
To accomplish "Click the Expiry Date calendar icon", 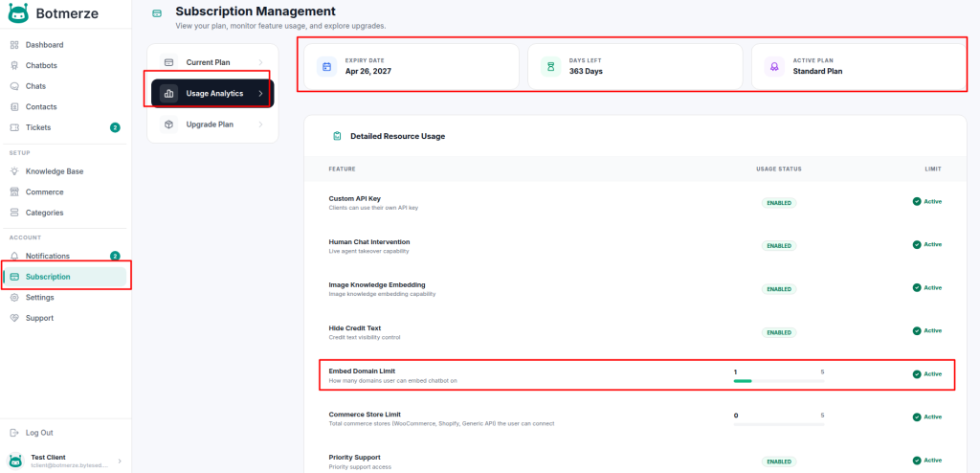I will point(326,66).
